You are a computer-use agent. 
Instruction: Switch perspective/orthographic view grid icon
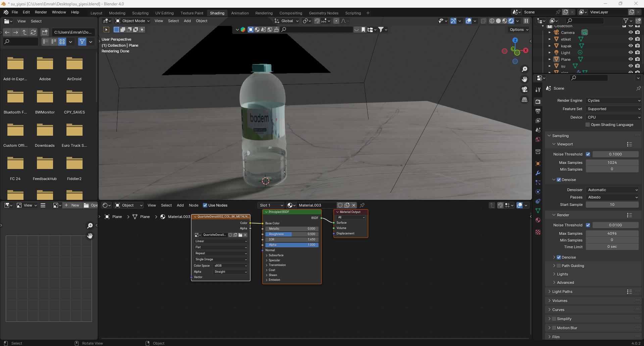tap(525, 100)
